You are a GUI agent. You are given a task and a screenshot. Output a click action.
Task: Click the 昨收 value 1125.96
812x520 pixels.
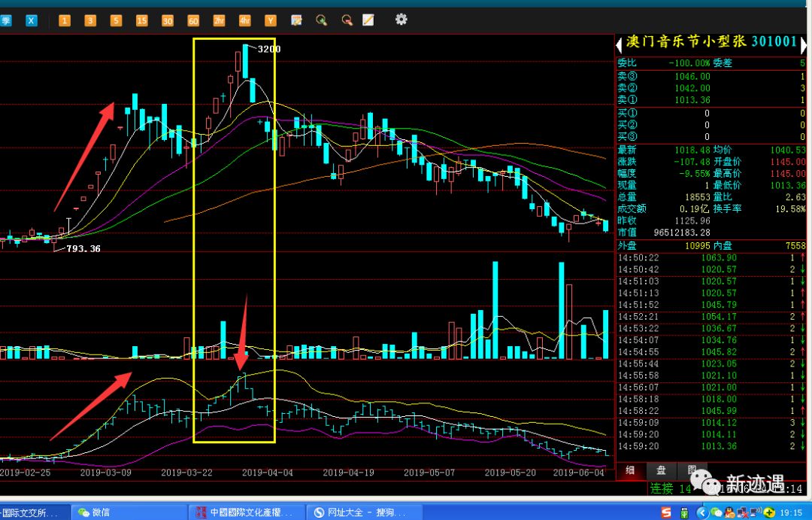692,220
